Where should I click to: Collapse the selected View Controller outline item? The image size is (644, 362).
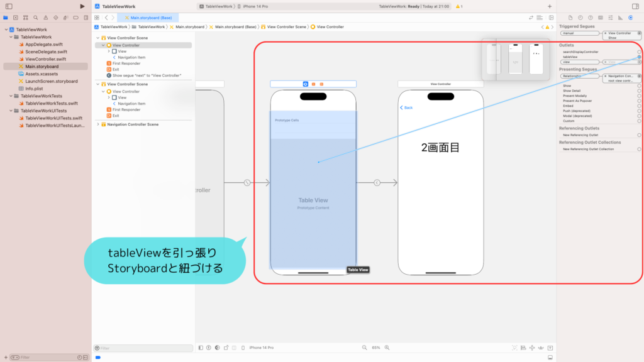point(103,45)
